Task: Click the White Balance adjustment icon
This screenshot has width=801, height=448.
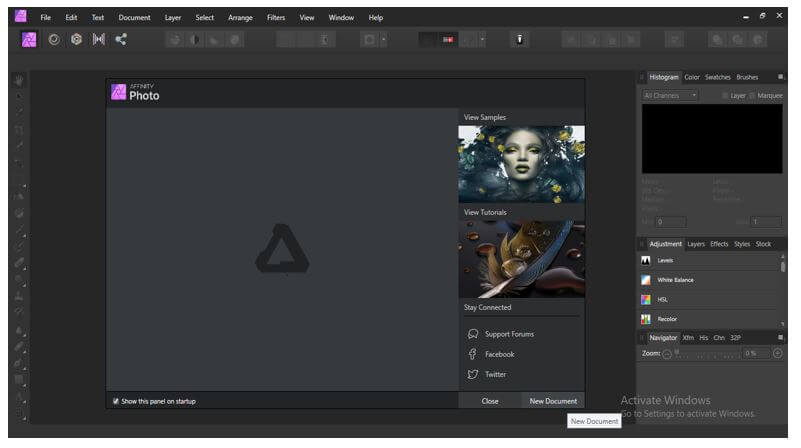Action: pyautogui.click(x=646, y=280)
